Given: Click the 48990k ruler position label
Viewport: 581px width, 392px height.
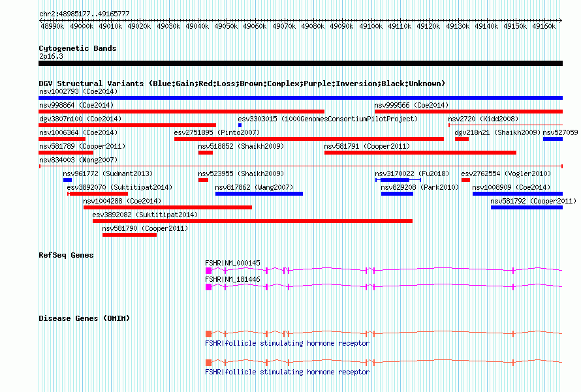Looking at the screenshot, I should [x=52, y=26].
